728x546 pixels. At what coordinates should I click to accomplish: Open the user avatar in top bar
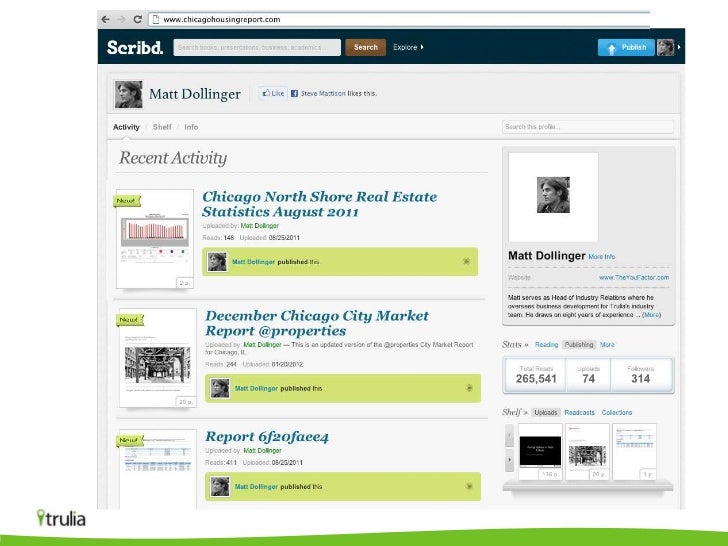[x=665, y=47]
